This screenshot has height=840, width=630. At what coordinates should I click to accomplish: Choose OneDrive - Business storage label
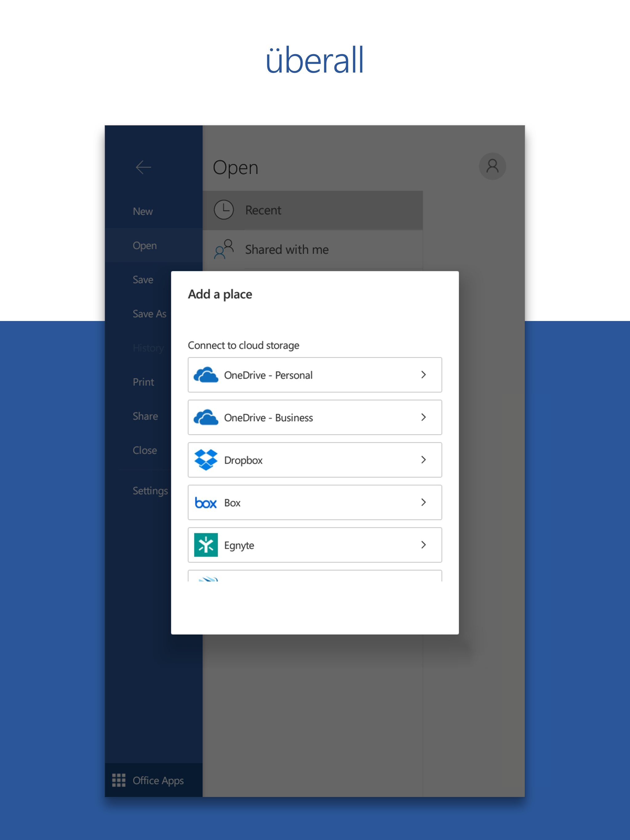point(268,418)
